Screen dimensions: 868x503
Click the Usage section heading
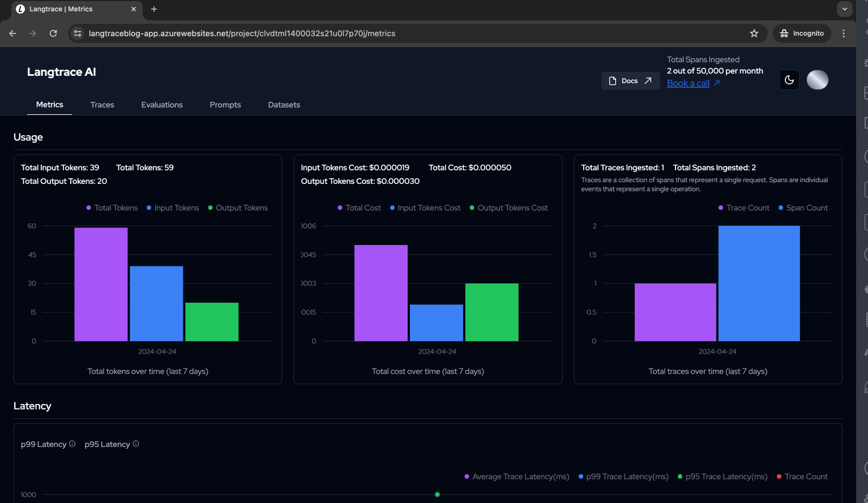28,137
